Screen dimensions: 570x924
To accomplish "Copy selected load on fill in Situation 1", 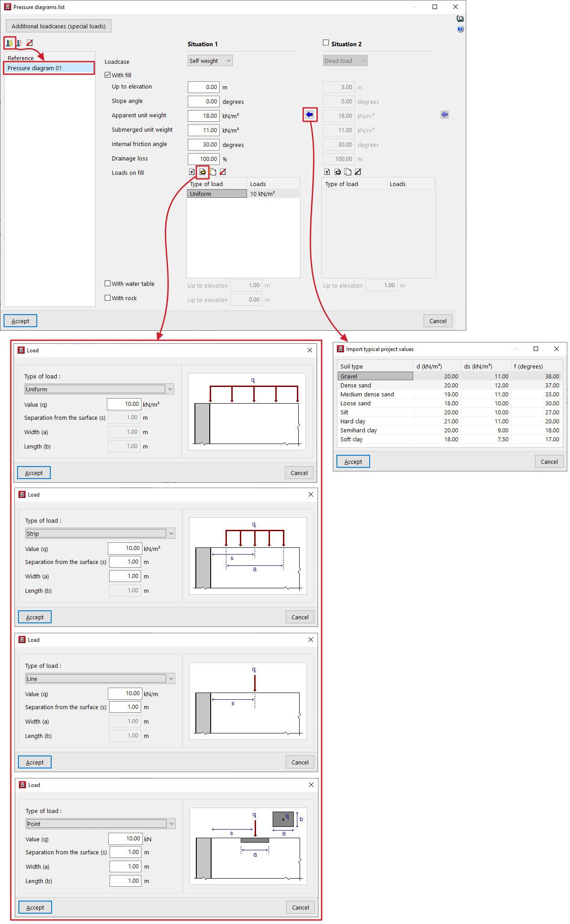I will 213,172.
